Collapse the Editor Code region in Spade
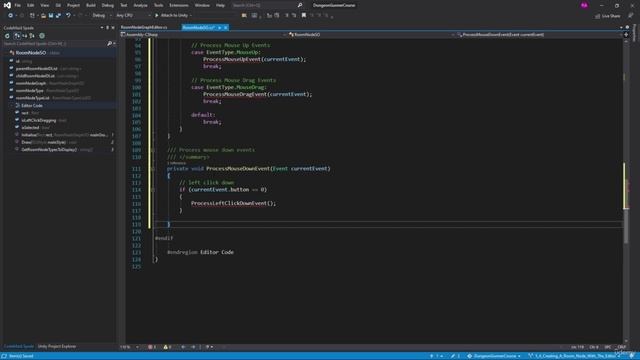Viewport: 640px width, 360px height. click(x=11, y=105)
